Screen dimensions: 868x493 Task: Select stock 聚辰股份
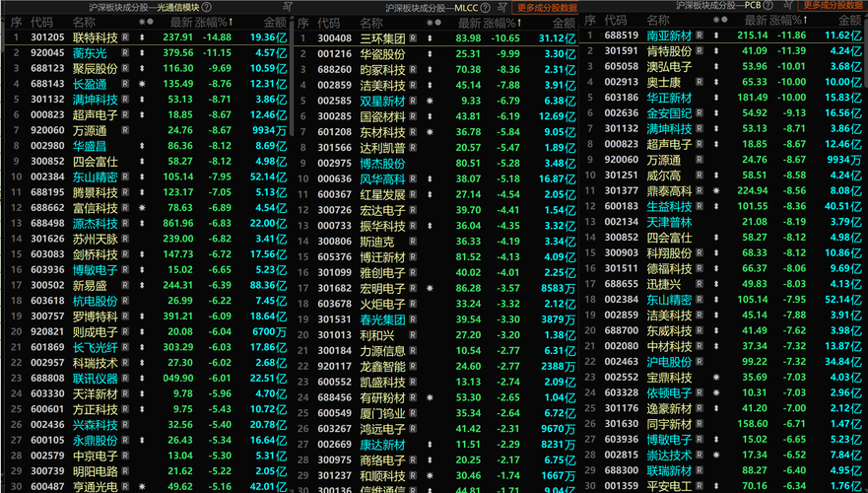(96, 68)
